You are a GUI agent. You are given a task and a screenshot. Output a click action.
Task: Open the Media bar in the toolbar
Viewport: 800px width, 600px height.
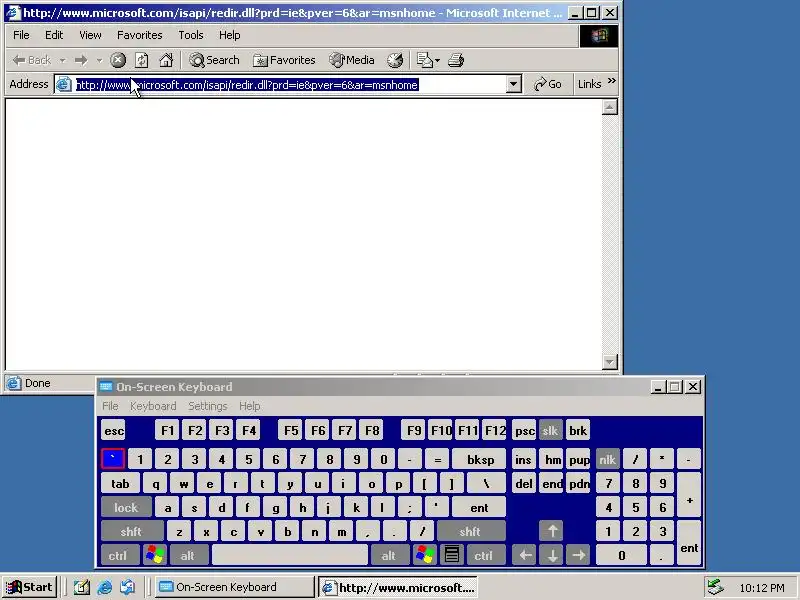click(x=352, y=60)
